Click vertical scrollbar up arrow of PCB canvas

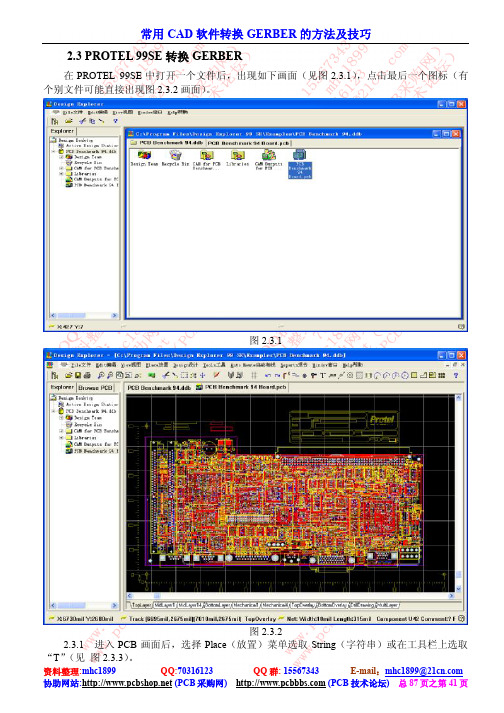pyautogui.click(x=459, y=398)
